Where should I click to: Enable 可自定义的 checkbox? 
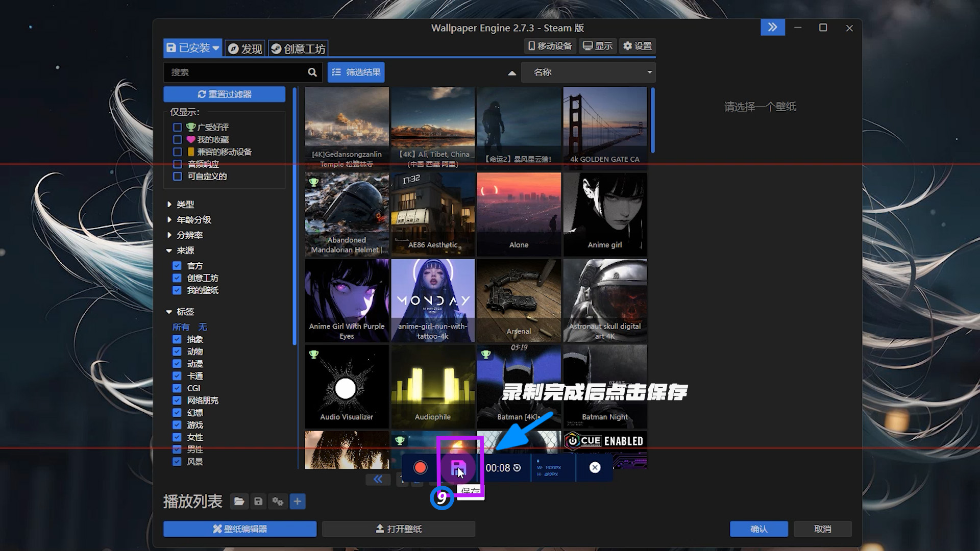[178, 176]
